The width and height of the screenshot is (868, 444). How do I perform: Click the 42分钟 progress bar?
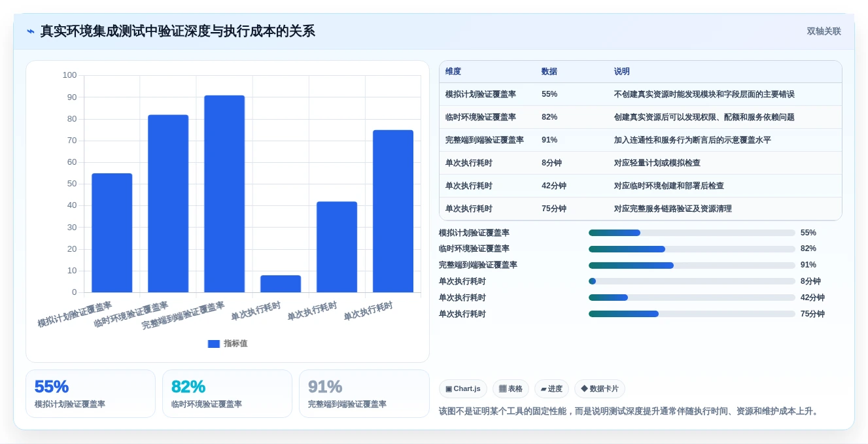coord(692,298)
